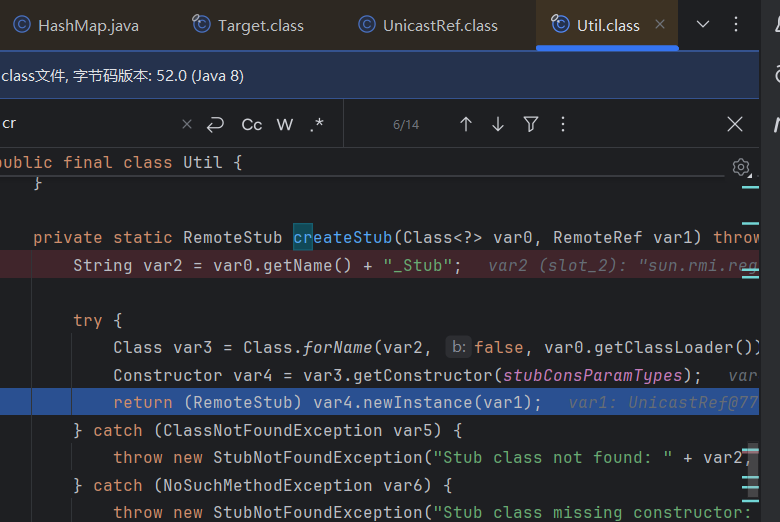
Task: Open search bar more options menu
Action: click(x=563, y=124)
